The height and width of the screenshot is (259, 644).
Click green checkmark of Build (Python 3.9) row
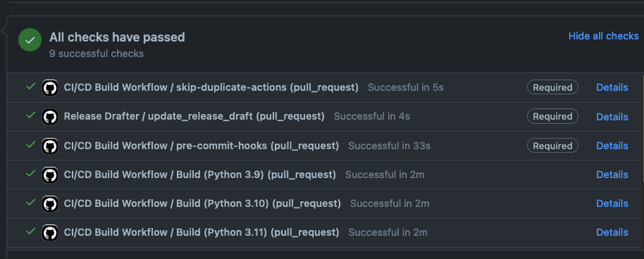pyautogui.click(x=30, y=174)
